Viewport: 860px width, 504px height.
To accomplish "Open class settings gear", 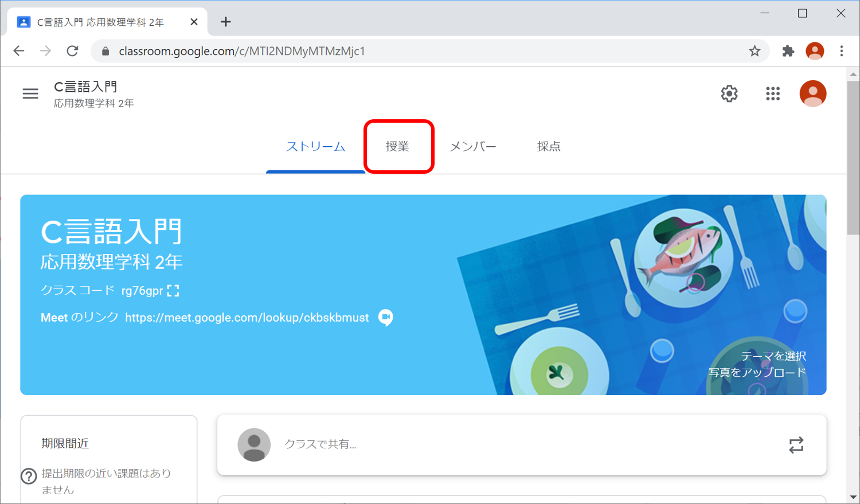I will (x=729, y=93).
